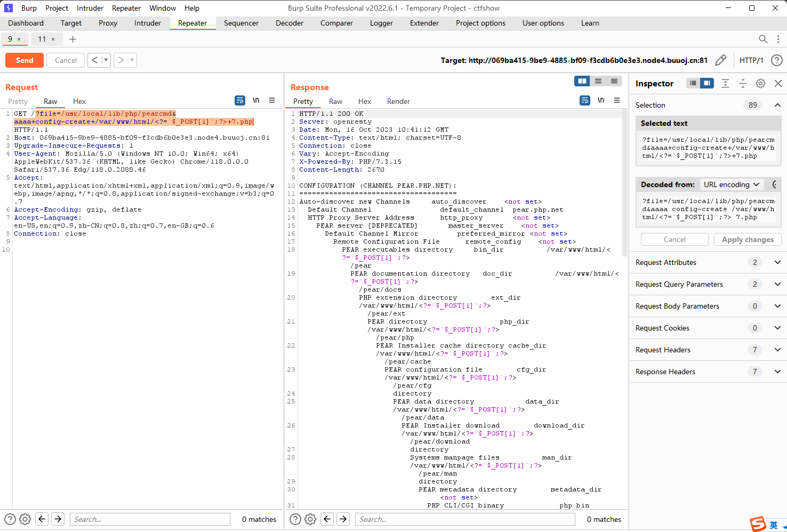Select combined tabbed request/response layout
The height and width of the screenshot is (532, 787).
(614, 81)
